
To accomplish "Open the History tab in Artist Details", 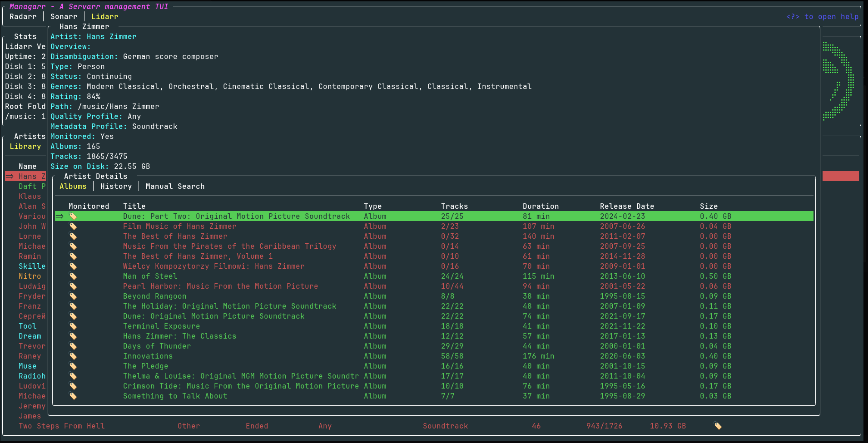I will coord(116,186).
